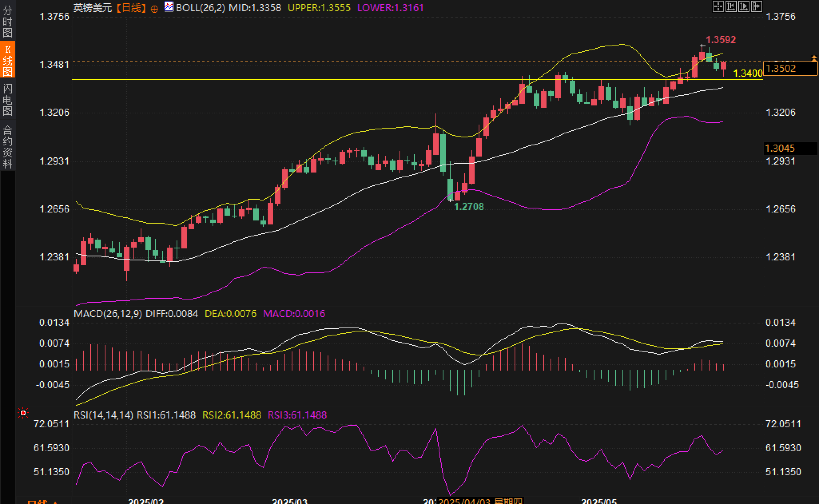Click the RSI(14,14,14) indicator label
The width and height of the screenshot is (819, 504).
[103, 415]
